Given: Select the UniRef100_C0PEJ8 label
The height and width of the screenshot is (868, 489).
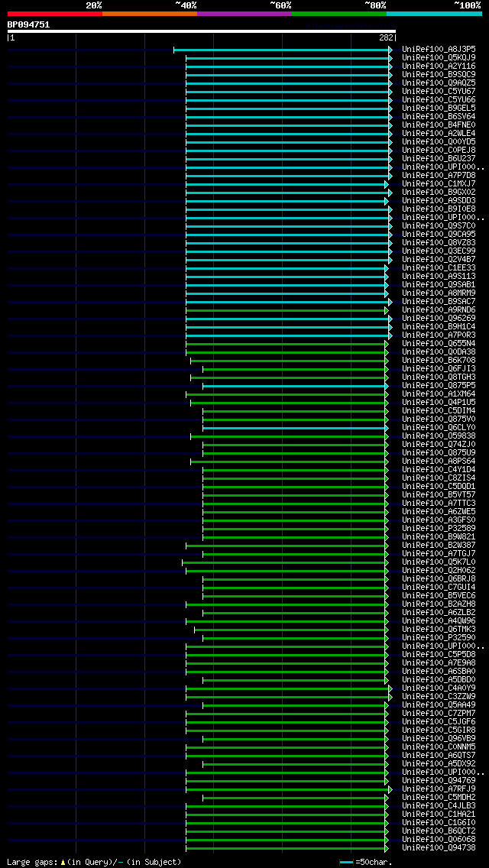Looking at the screenshot, I should [x=439, y=150].
